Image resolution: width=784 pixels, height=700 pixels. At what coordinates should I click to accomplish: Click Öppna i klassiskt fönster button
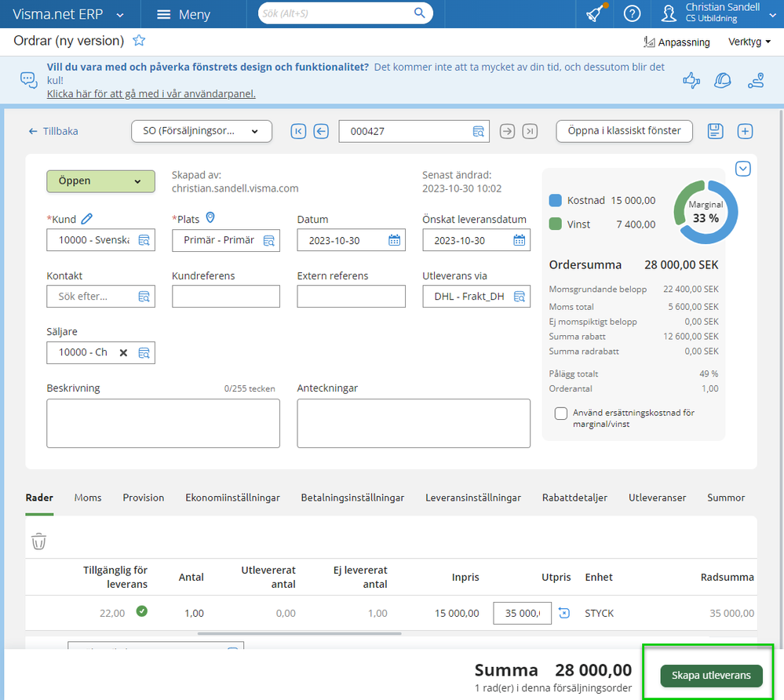click(624, 131)
